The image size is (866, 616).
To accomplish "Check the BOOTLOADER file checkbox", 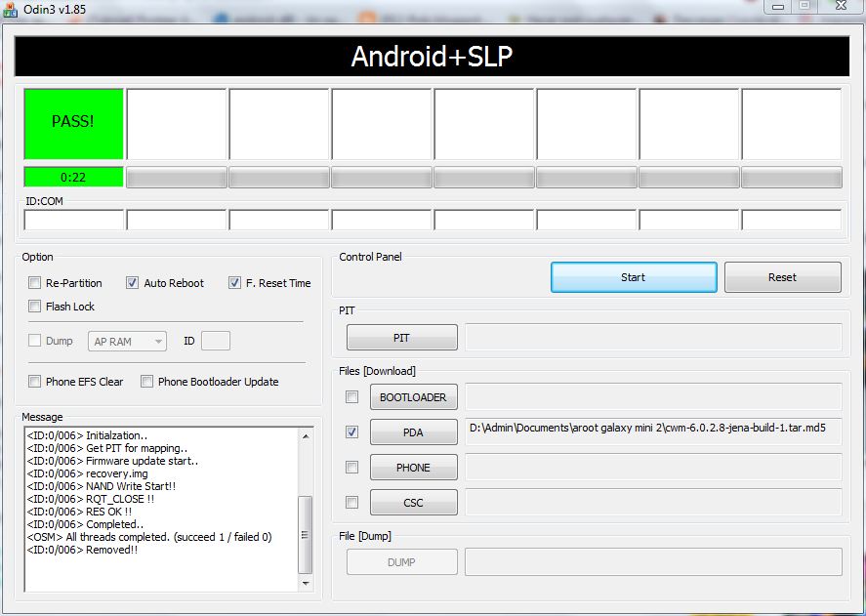I will [x=351, y=396].
